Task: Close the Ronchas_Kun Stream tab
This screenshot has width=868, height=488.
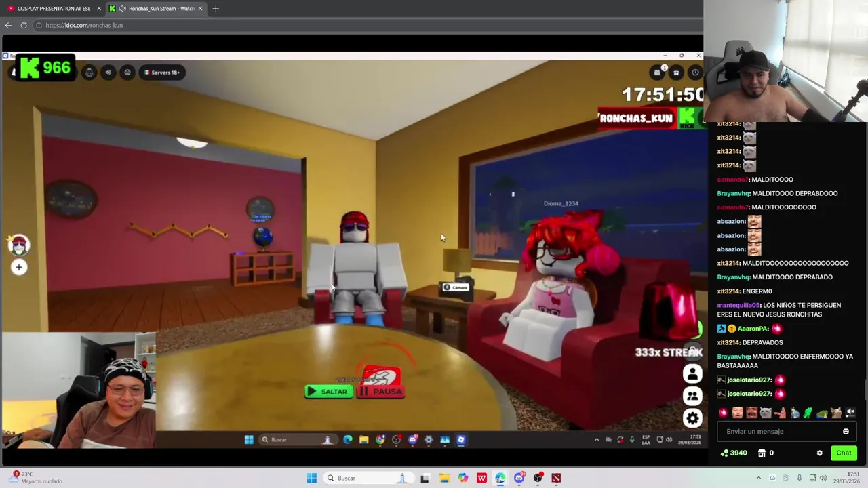Action: point(200,8)
